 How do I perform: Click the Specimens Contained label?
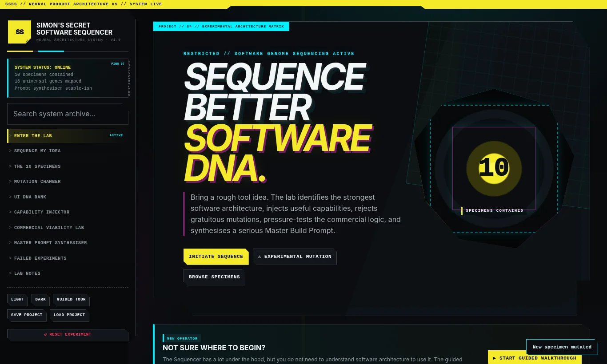pos(494,210)
